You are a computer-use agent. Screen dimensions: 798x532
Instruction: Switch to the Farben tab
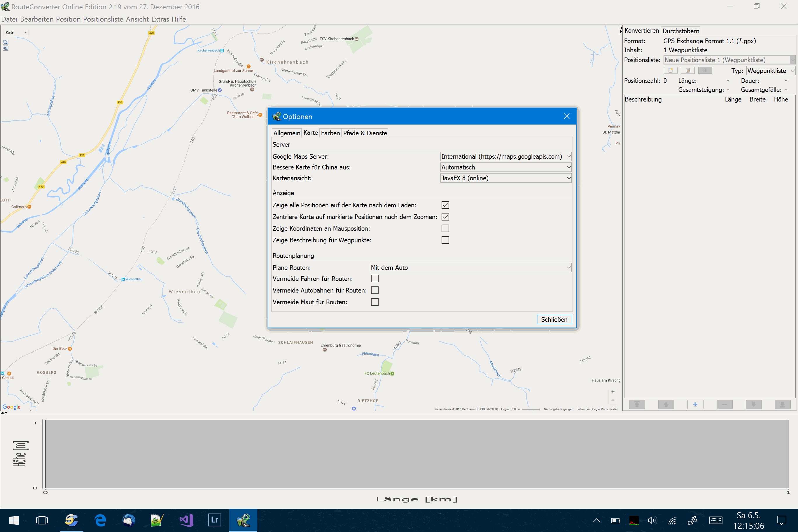tap(330, 133)
